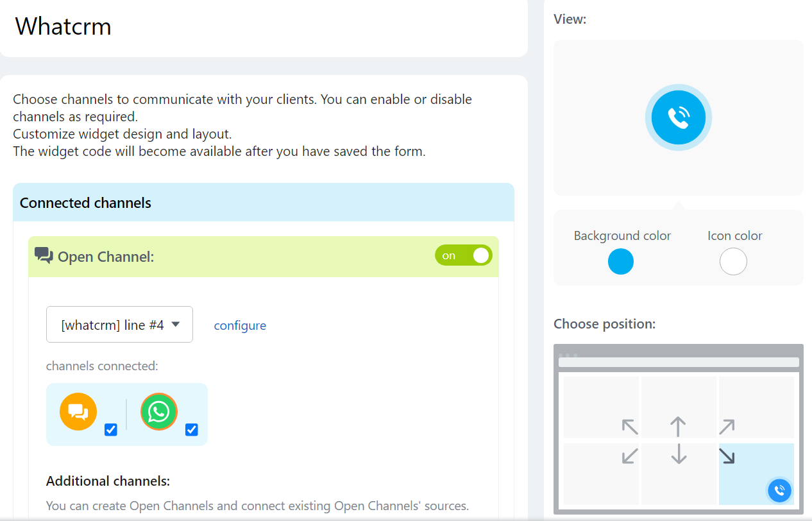Select the top-left position arrow
The image size is (812, 521).
630,427
